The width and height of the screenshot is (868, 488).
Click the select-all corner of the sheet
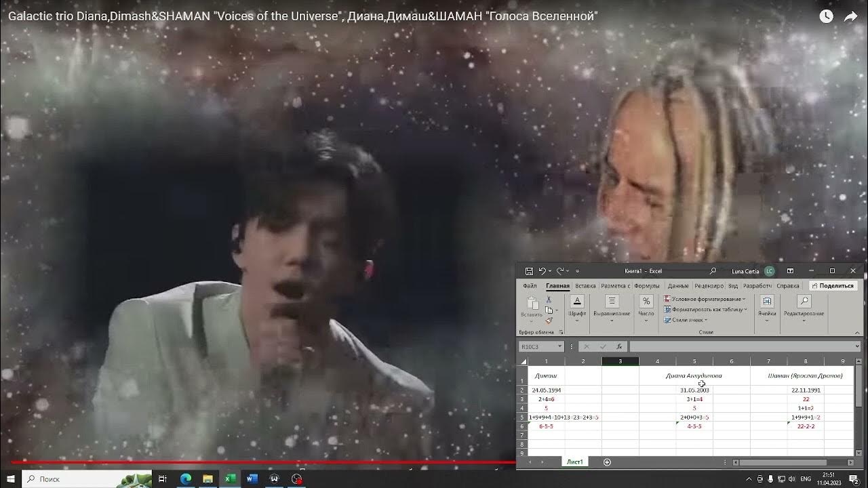[523, 361]
